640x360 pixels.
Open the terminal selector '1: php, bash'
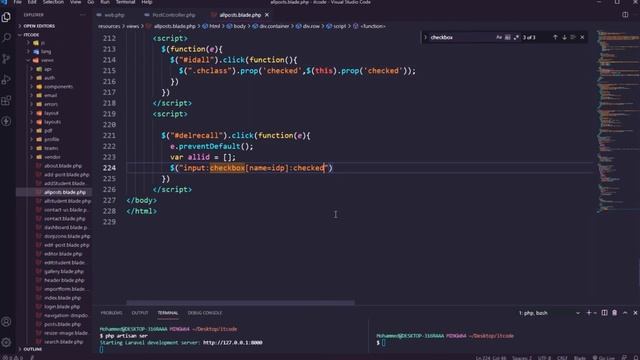click(549, 313)
